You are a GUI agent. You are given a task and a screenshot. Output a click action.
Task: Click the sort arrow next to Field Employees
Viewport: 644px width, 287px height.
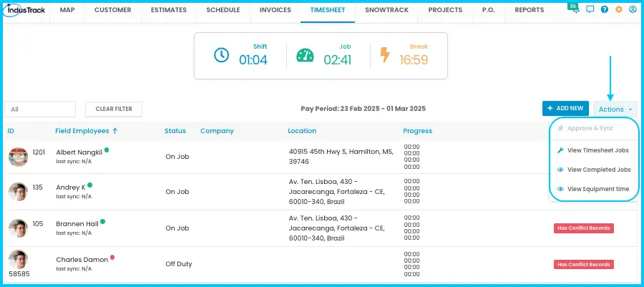click(x=115, y=131)
